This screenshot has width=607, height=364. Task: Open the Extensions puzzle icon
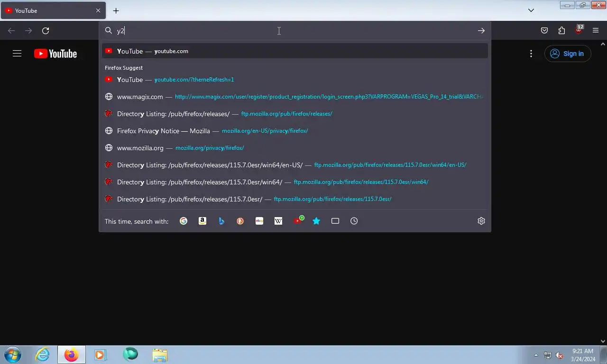561,31
